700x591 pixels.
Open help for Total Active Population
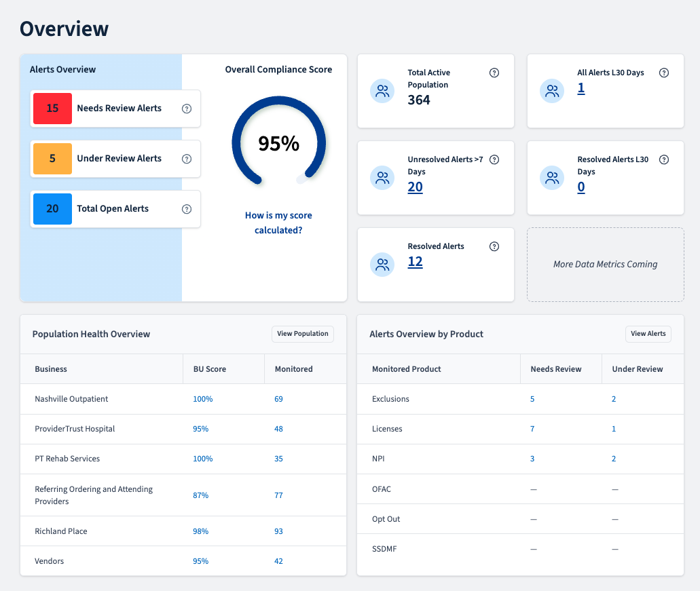tap(494, 73)
